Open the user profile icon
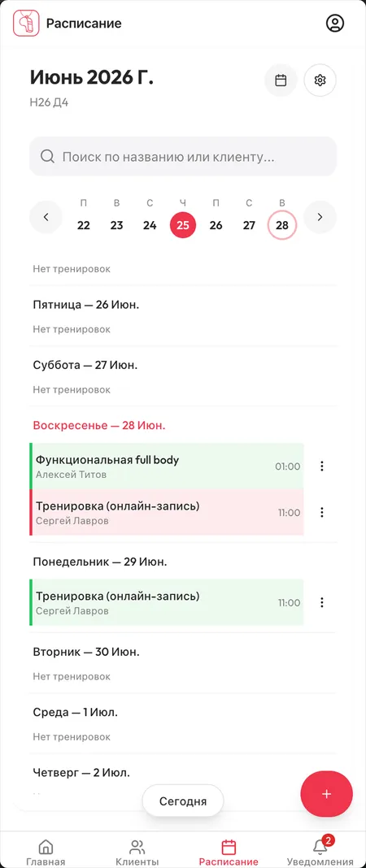Image resolution: width=366 pixels, height=868 pixels. click(x=335, y=24)
